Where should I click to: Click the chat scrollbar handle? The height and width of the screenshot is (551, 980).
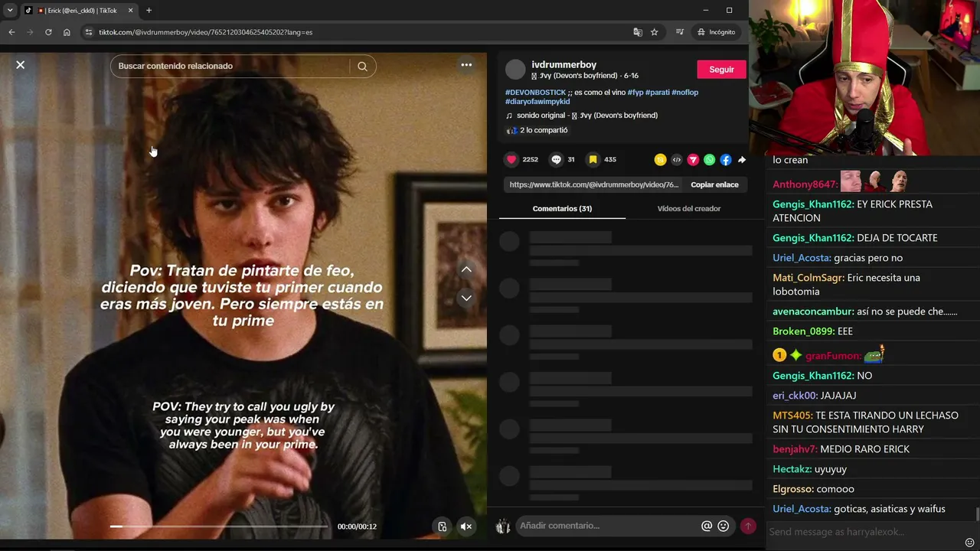pos(977,513)
